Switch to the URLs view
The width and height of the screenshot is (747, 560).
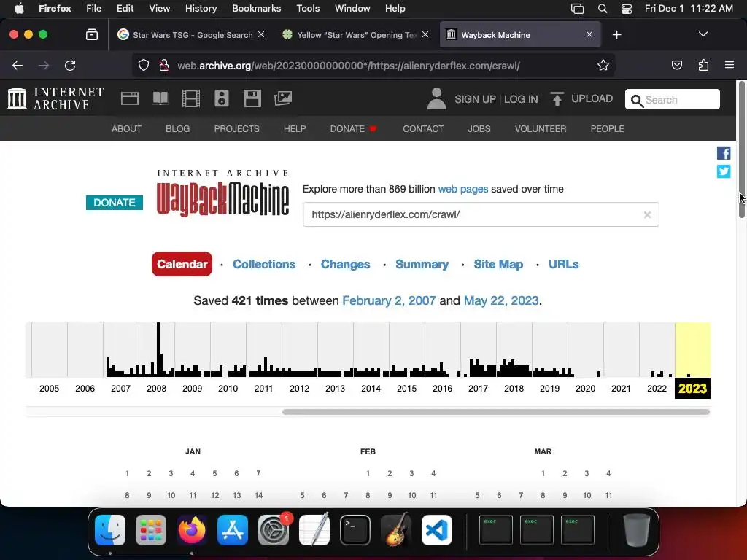point(564,264)
